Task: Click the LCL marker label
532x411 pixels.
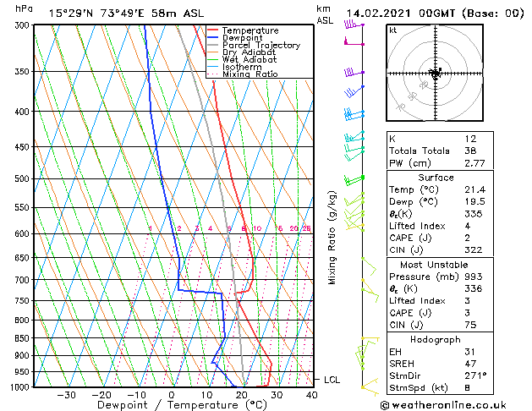Action: click(332, 380)
